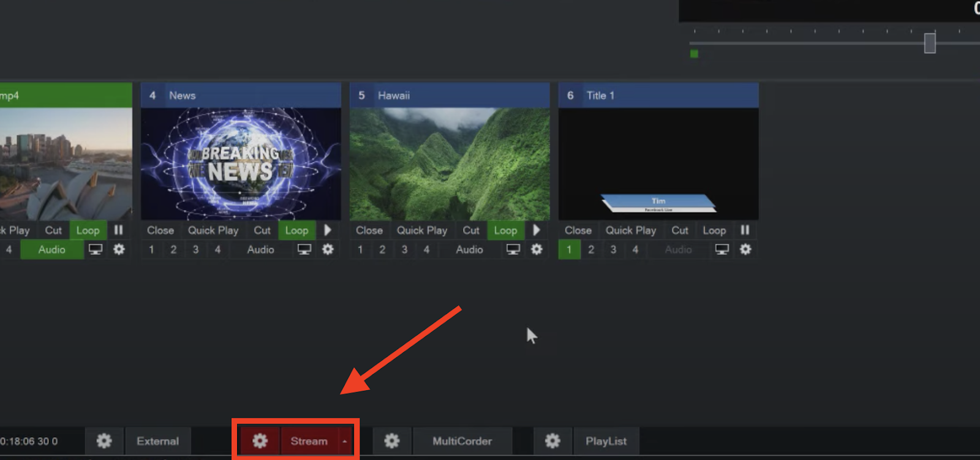Toggle Loop on the Title 1 input
This screenshot has width=980, height=460.
point(714,230)
